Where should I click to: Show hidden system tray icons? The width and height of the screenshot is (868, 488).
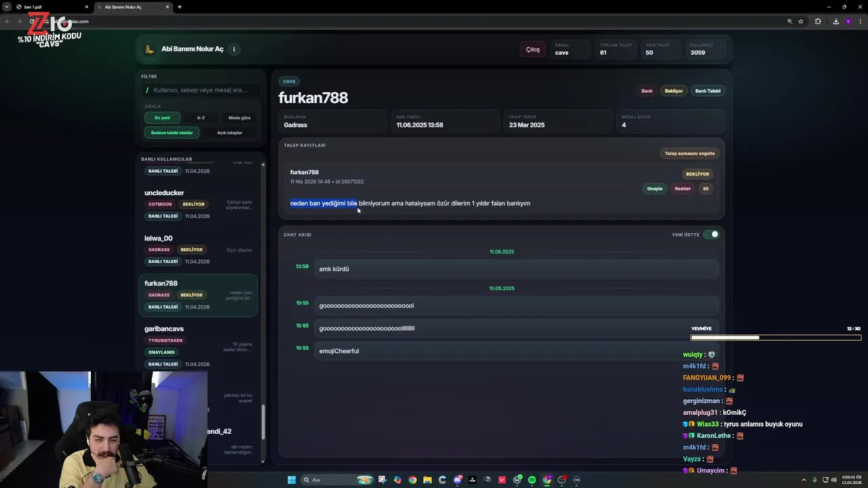point(804,480)
